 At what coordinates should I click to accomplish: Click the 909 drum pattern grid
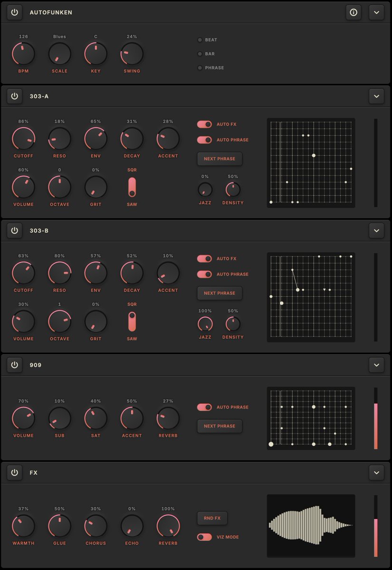click(x=311, y=418)
